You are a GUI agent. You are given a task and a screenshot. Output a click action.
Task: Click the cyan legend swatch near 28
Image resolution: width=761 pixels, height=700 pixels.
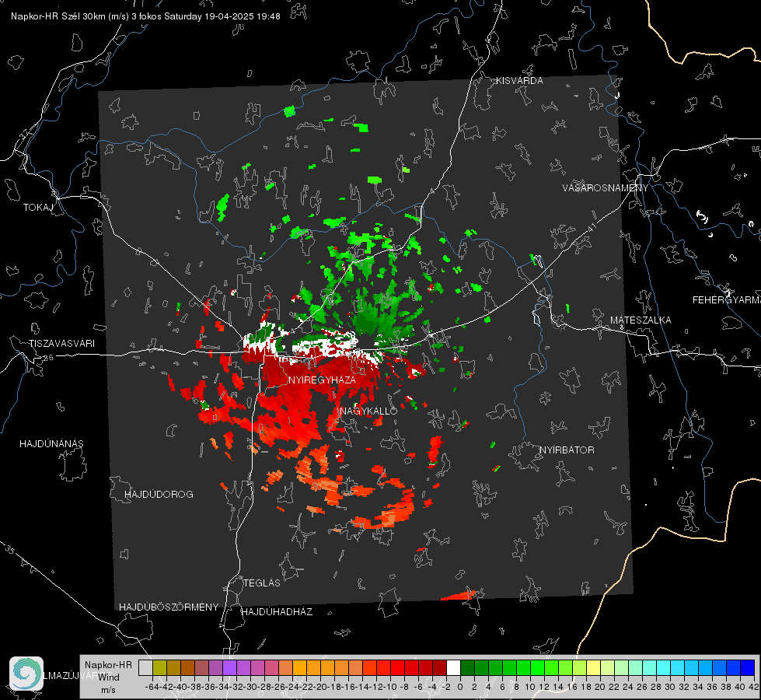(x=664, y=667)
